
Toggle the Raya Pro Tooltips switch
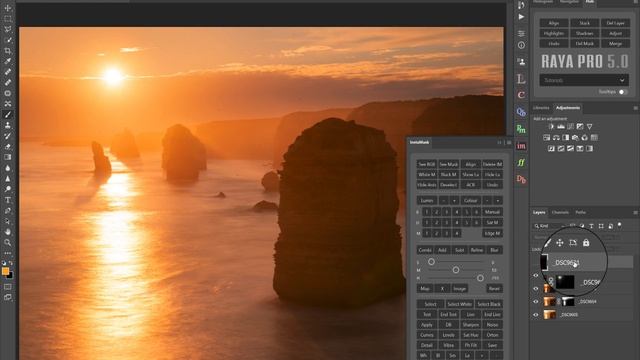(622, 92)
